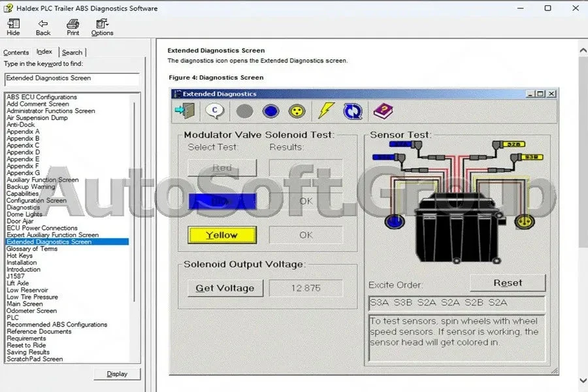Select Dome Lights index entry
Viewport: 588px width, 392px height.
(x=24, y=214)
